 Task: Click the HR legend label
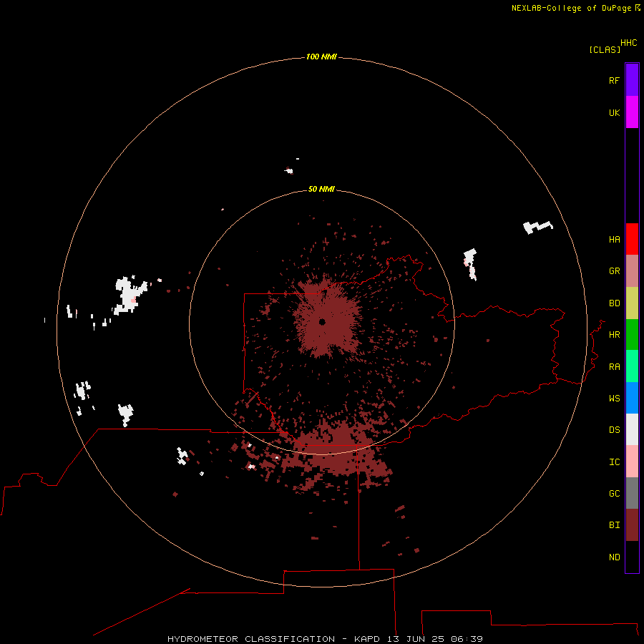[614, 335]
